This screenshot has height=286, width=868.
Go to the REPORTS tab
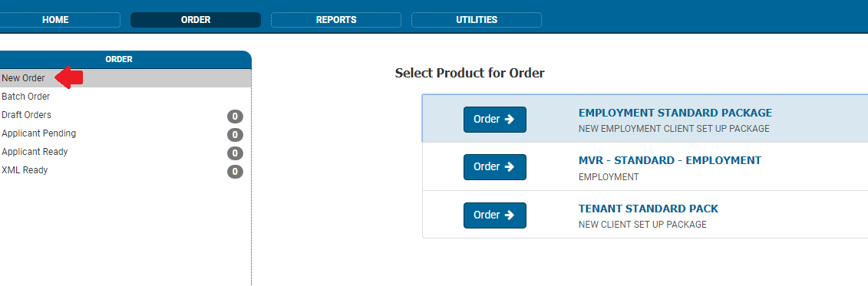pyautogui.click(x=336, y=20)
